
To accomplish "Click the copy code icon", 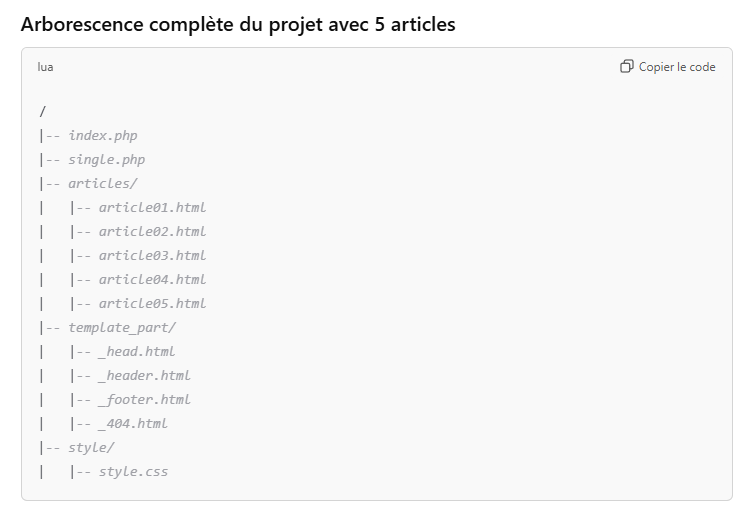I will point(627,67).
